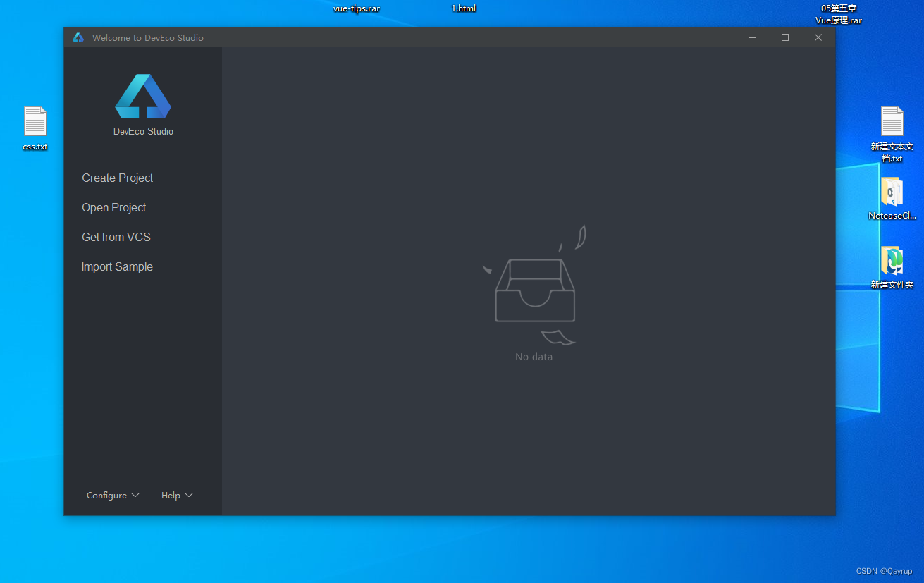924x583 pixels.
Task: Click the No data text
Action: pos(534,357)
